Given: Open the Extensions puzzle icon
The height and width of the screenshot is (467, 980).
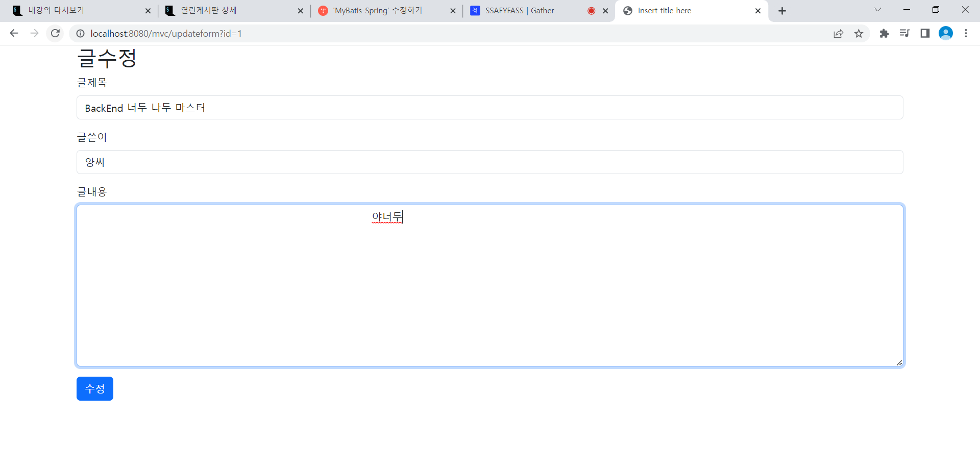Looking at the screenshot, I should pos(884,33).
